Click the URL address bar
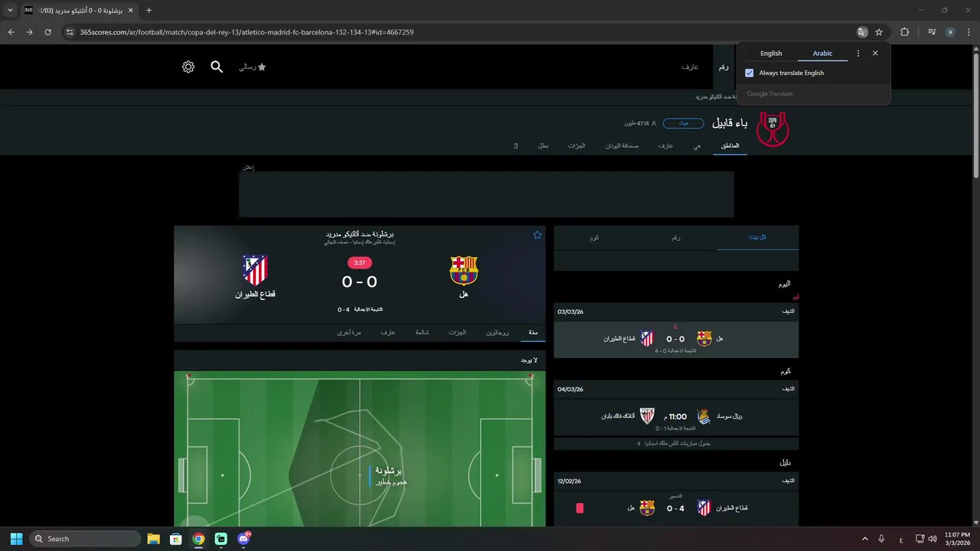The height and width of the screenshot is (551, 980). [x=459, y=32]
